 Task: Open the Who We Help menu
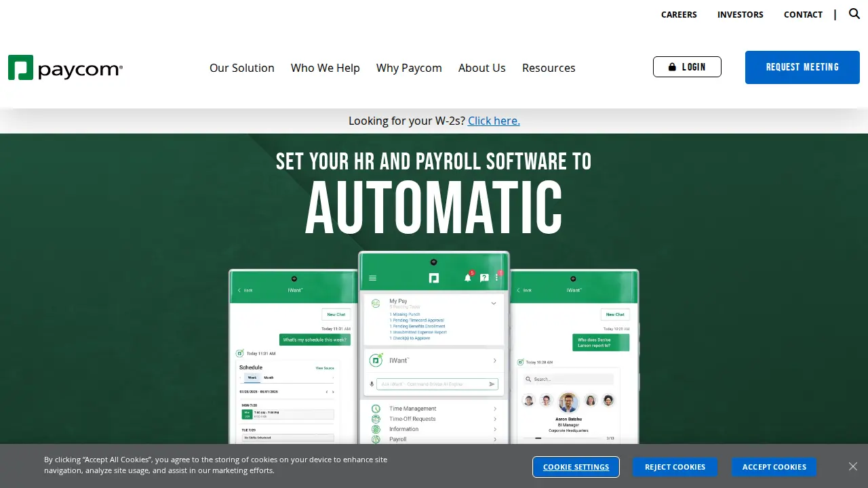325,68
